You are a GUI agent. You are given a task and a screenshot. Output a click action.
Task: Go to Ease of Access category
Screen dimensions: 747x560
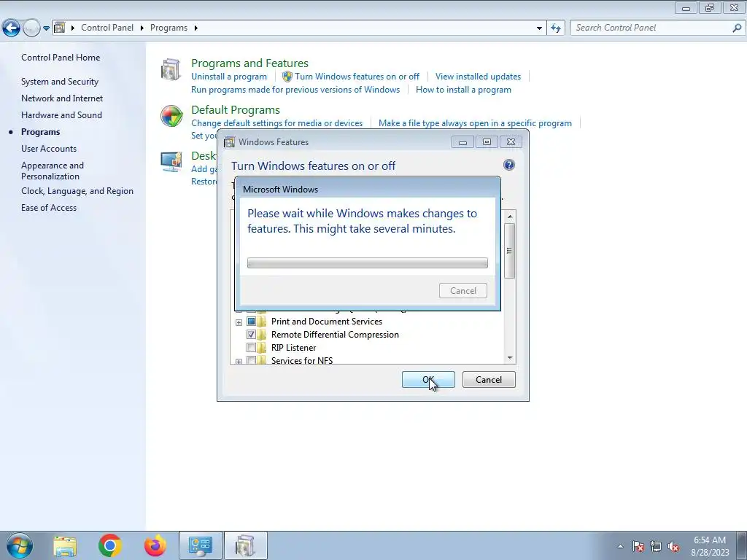(x=49, y=208)
